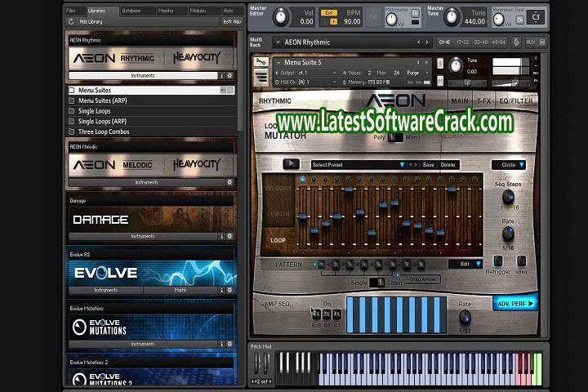Image resolution: width=588 pixels, height=392 pixels.
Task: Open AEON Rhythmic library settings gear
Action: [229, 75]
